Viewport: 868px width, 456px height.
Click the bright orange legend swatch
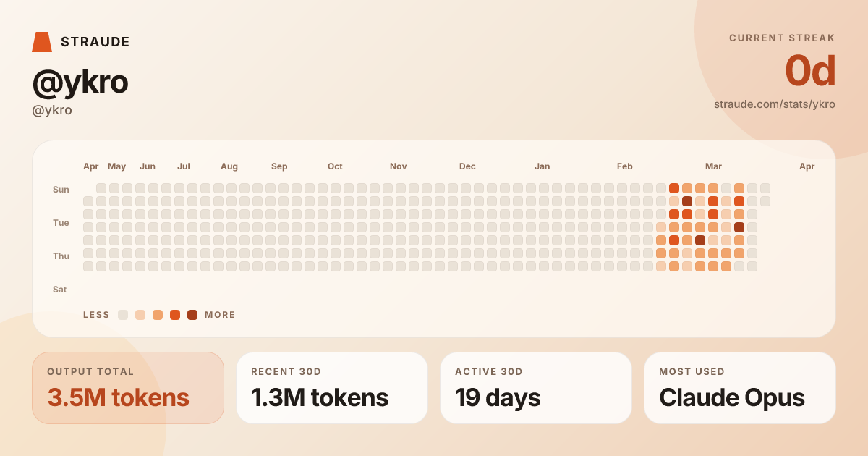[x=175, y=315]
